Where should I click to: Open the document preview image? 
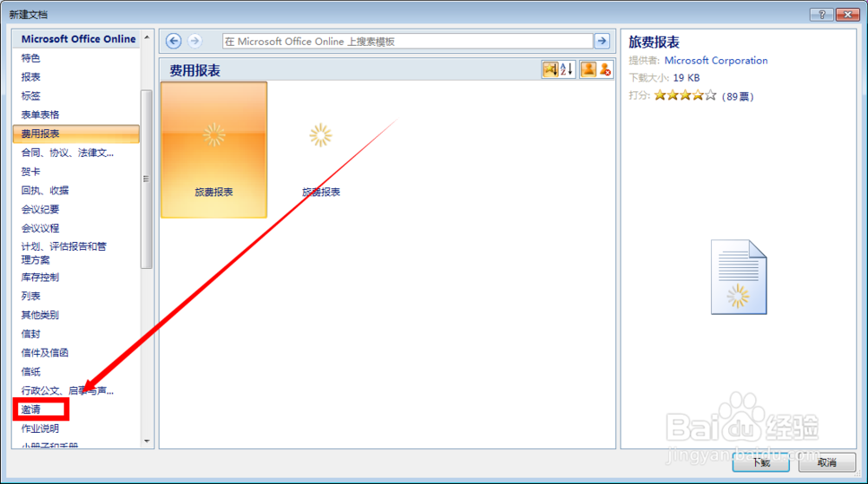click(x=739, y=277)
